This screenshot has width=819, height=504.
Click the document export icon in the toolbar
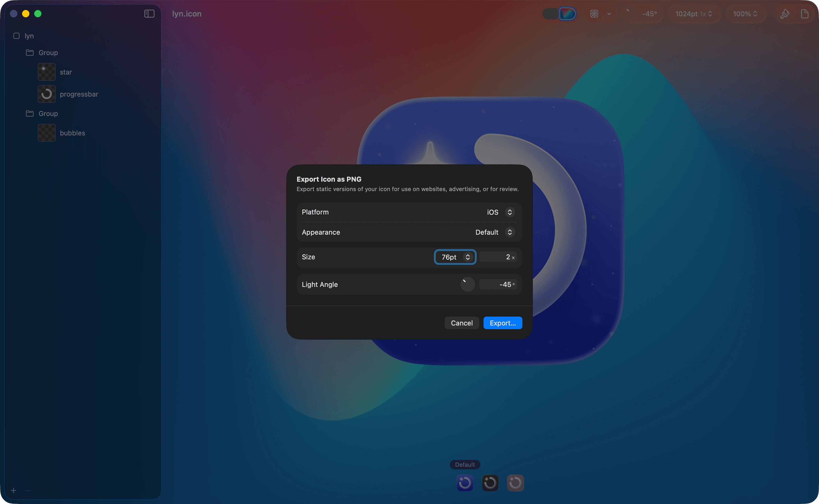805,14
